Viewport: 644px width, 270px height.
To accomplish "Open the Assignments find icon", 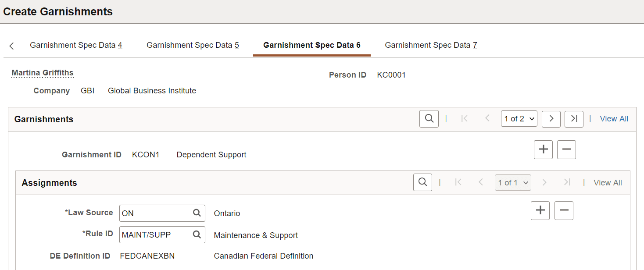I will 422,182.
